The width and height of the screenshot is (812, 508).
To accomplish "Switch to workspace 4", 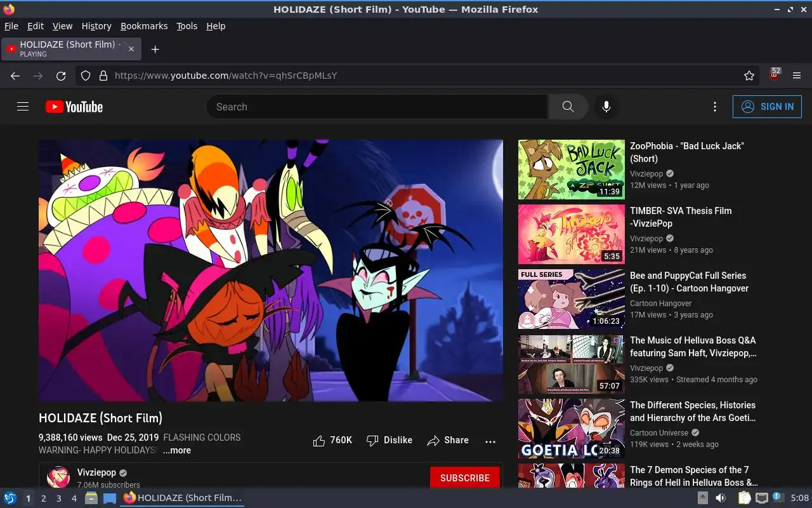I will pos(74,498).
